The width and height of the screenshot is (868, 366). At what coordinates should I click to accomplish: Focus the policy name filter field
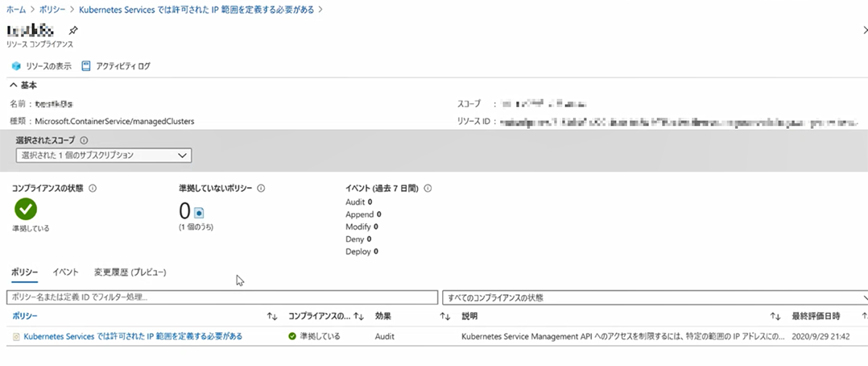coord(222,297)
